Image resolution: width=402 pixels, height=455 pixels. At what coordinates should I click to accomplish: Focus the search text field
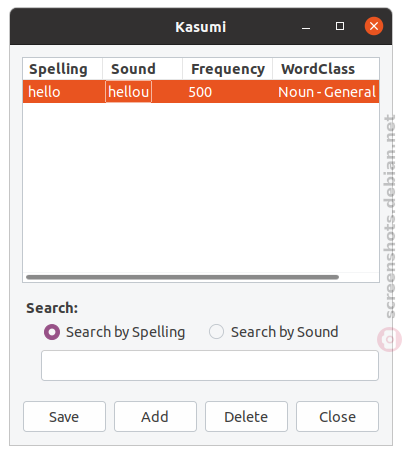210,365
